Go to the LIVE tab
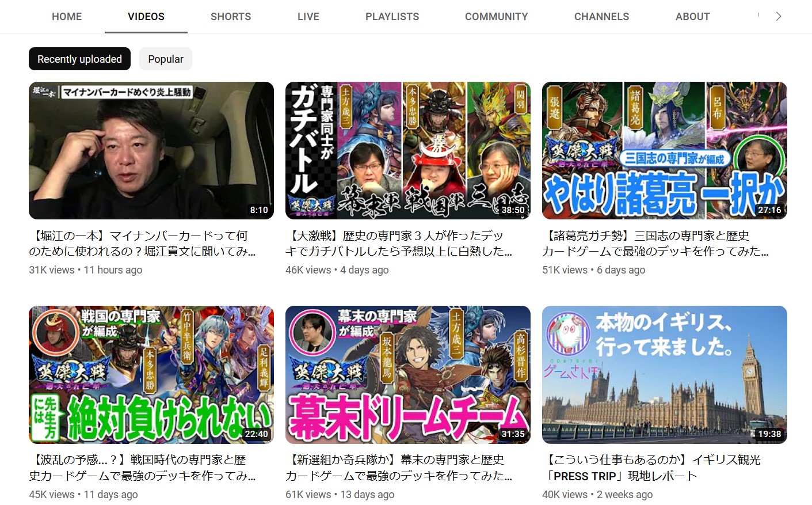Screen dimensions: 812x505 [x=308, y=17]
